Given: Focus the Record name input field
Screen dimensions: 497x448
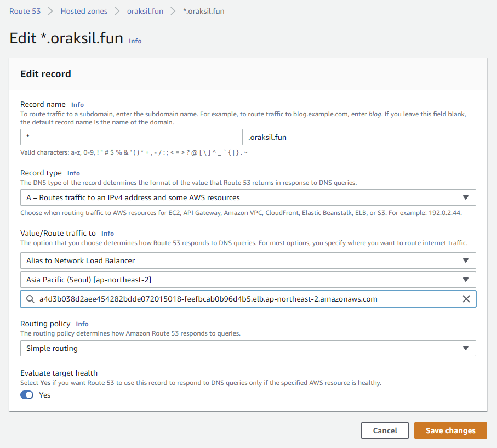Looking at the screenshot, I should click(x=132, y=137).
